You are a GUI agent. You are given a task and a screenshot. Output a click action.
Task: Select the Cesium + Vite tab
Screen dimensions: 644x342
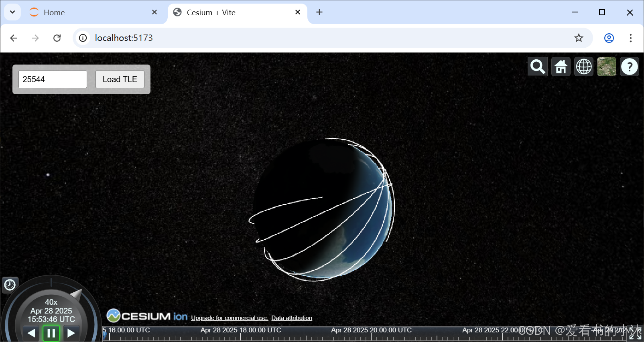pos(238,12)
